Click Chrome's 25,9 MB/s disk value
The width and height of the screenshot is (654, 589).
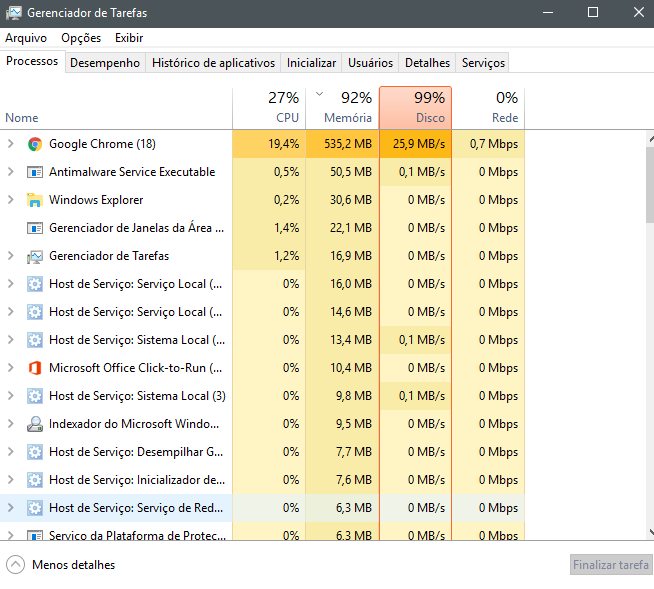(x=419, y=144)
